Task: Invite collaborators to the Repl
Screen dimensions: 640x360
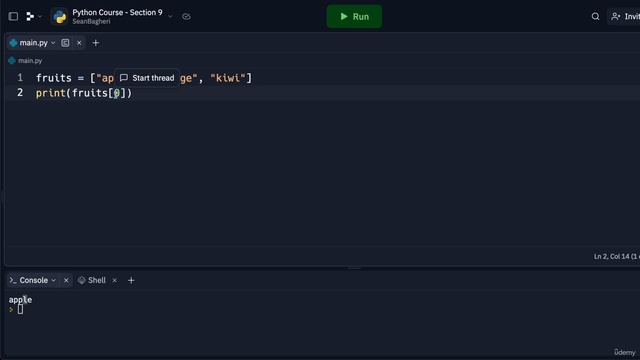Action: (x=624, y=16)
